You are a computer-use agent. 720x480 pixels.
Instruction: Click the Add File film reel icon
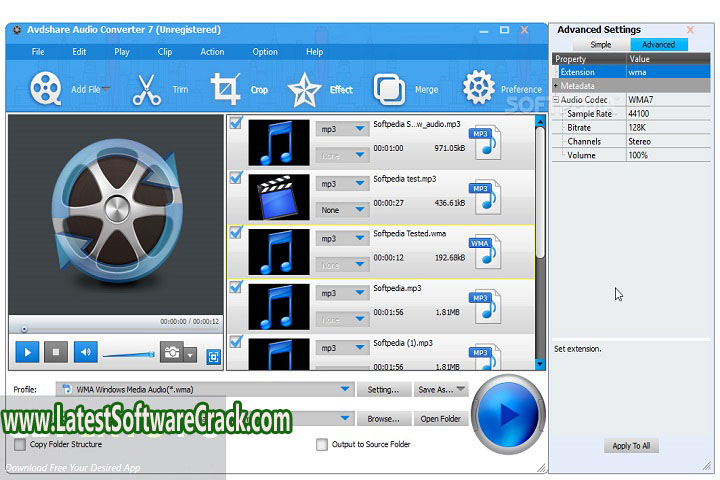(45, 89)
